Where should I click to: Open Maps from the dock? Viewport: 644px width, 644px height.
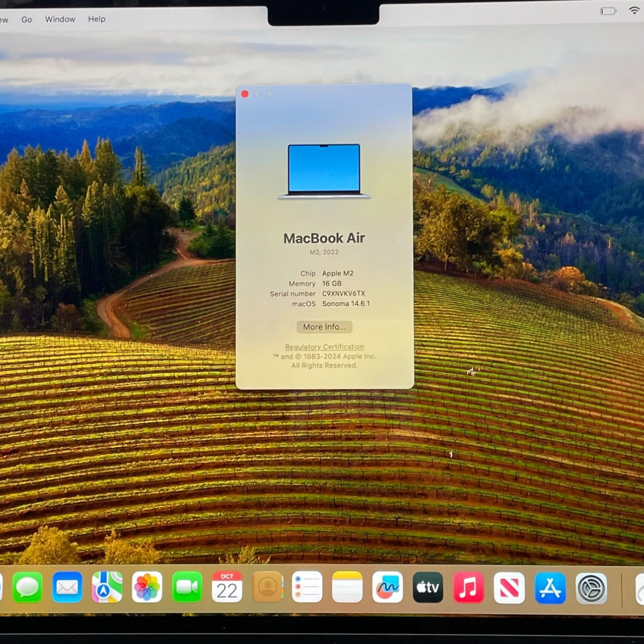(107, 587)
